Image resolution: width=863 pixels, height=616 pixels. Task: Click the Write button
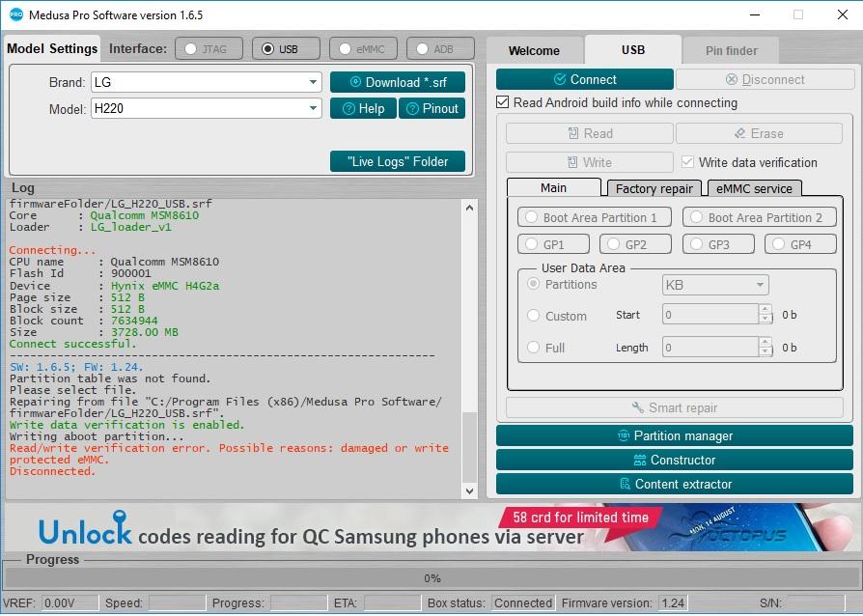[x=590, y=162]
